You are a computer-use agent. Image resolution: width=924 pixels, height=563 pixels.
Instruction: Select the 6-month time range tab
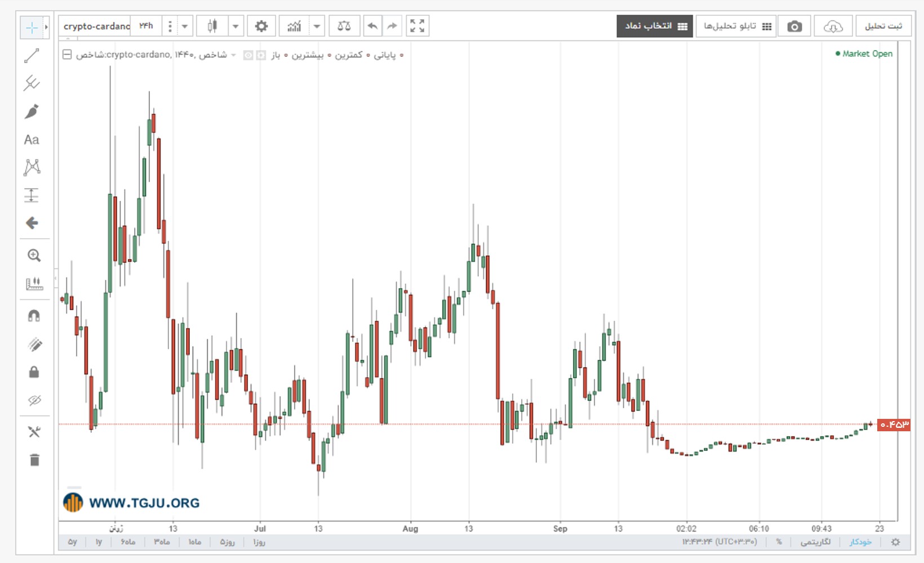(128, 542)
